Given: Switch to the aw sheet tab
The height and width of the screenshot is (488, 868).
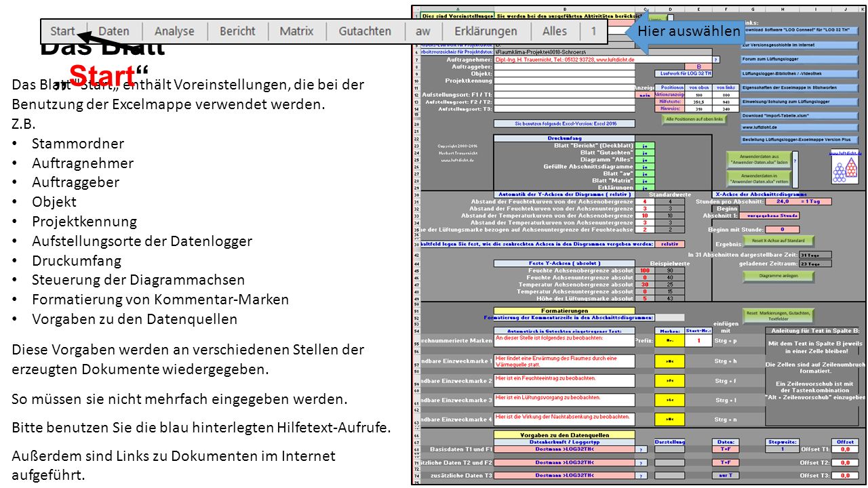Looking at the screenshot, I should (423, 31).
